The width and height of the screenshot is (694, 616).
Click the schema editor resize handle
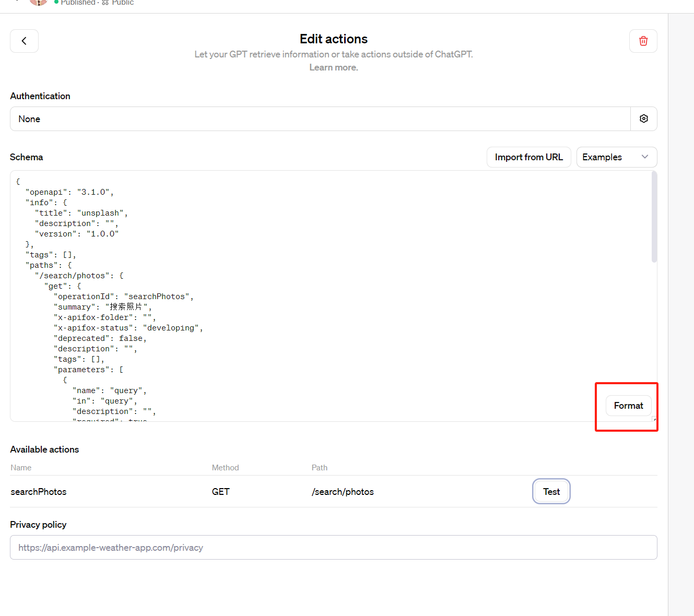tap(654, 419)
